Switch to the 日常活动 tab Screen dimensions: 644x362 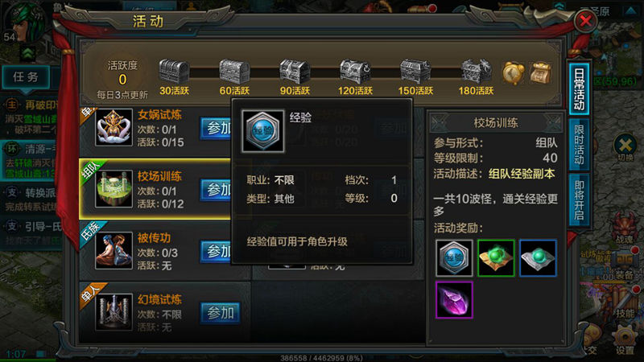click(579, 89)
